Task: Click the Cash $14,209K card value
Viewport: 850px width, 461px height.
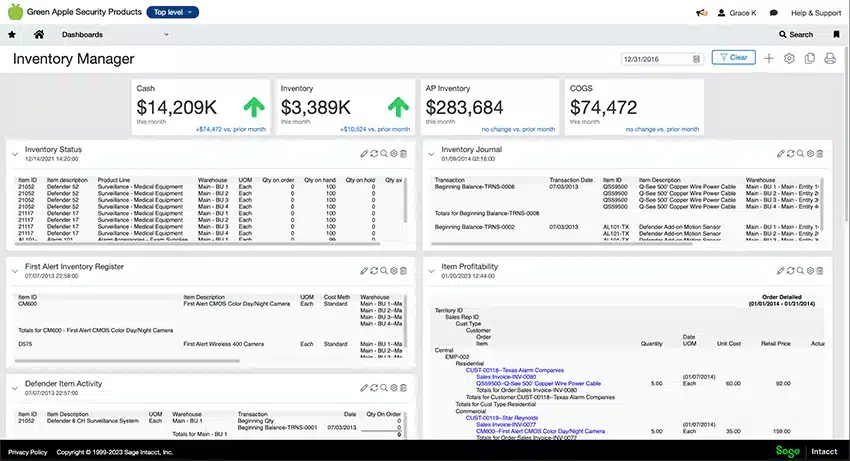Action: 177,107
